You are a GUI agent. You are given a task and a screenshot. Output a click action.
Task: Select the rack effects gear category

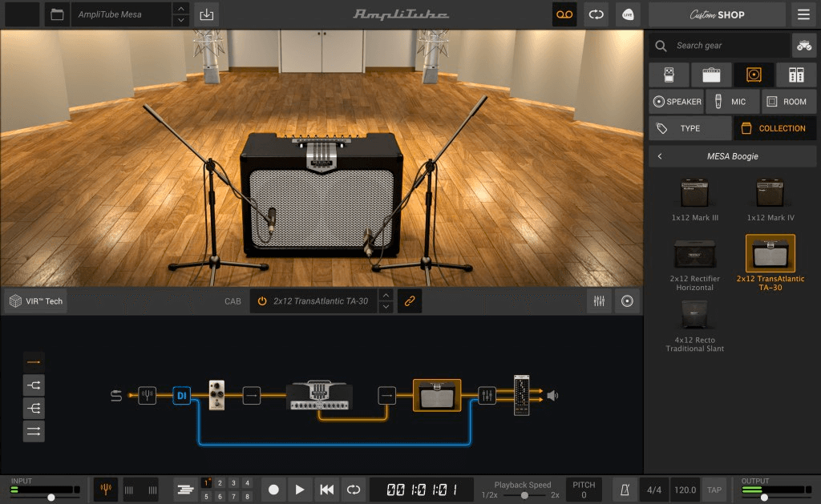(x=796, y=75)
